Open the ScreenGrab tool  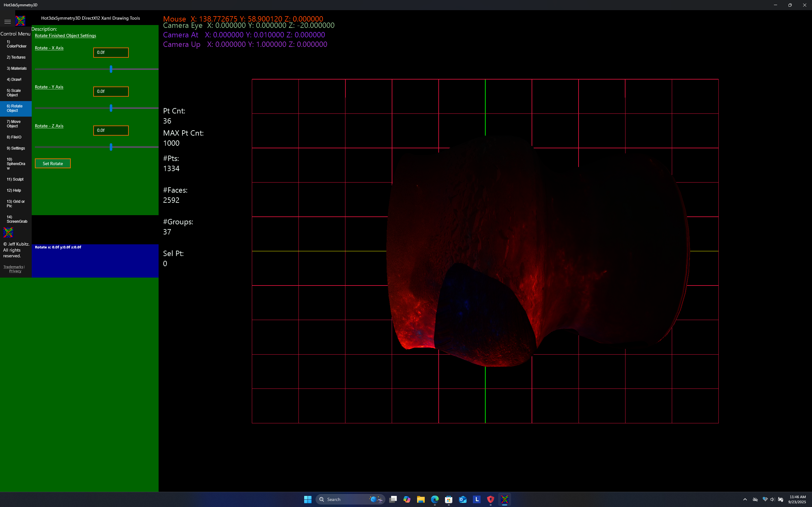point(17,219)
